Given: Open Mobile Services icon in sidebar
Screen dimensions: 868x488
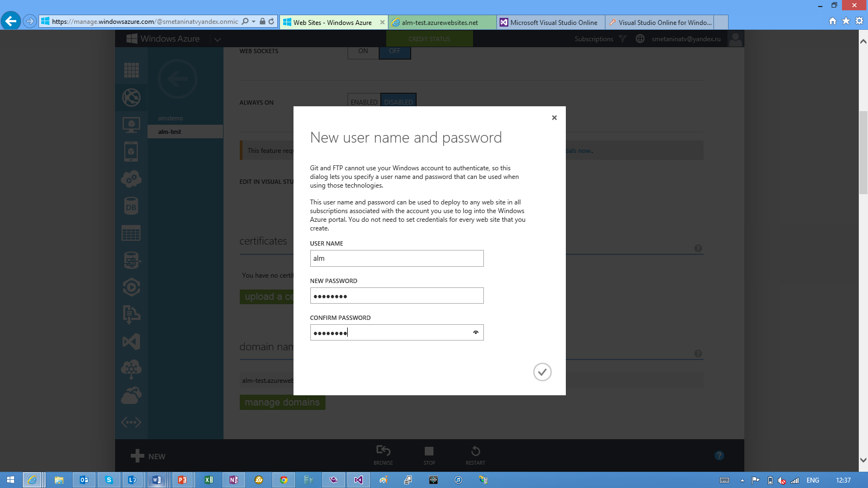Looking at the screenshot, I should [x=131, y=151].
